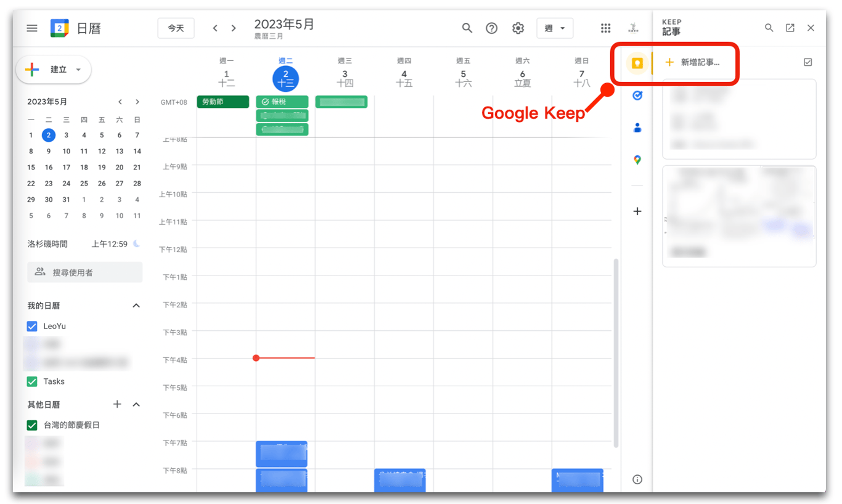This screenshot has height=504, width=842.
Task: Open blue Tuesday event at 下午7點
Action: pos(282,454)
